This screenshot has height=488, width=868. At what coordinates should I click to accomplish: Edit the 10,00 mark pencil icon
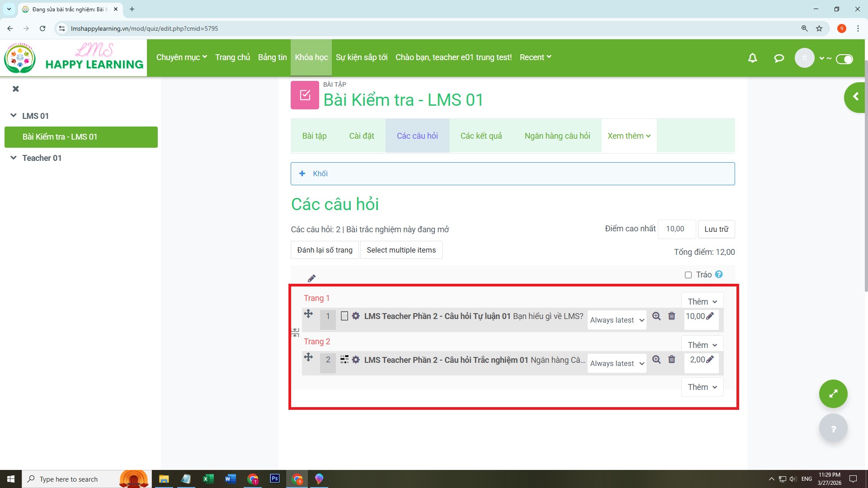pos(710,316)
